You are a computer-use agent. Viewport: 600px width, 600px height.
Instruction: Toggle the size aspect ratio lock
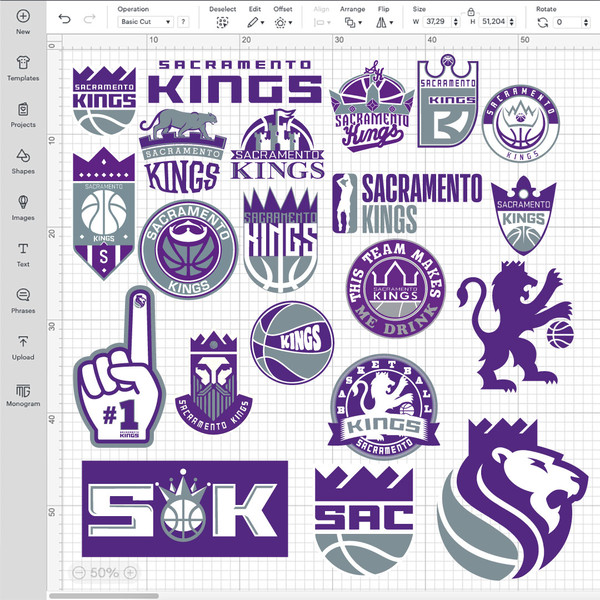pos(471,12)
